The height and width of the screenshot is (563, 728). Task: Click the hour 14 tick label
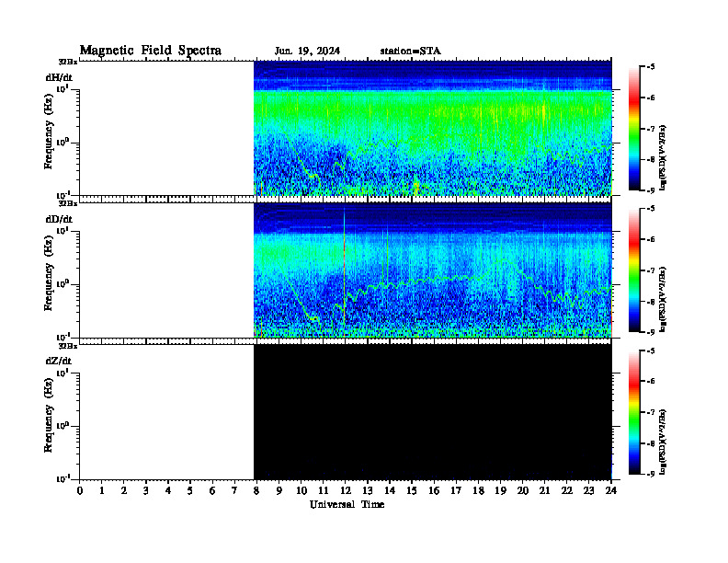[390, 491]
